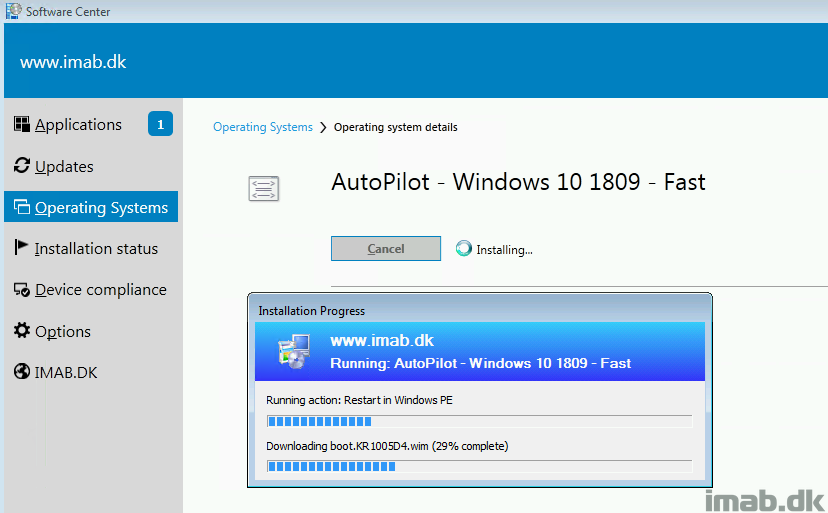Click 'Running action: Restart in Windows PE' text
Viewport: 828px width, 513px height.
(x=359, y=400)
